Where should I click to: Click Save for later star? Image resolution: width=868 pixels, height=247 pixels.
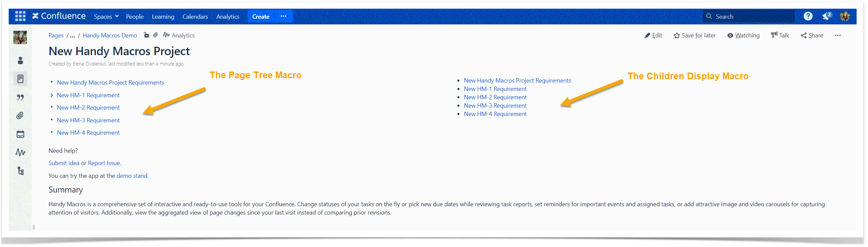click(x=694, y=35)
